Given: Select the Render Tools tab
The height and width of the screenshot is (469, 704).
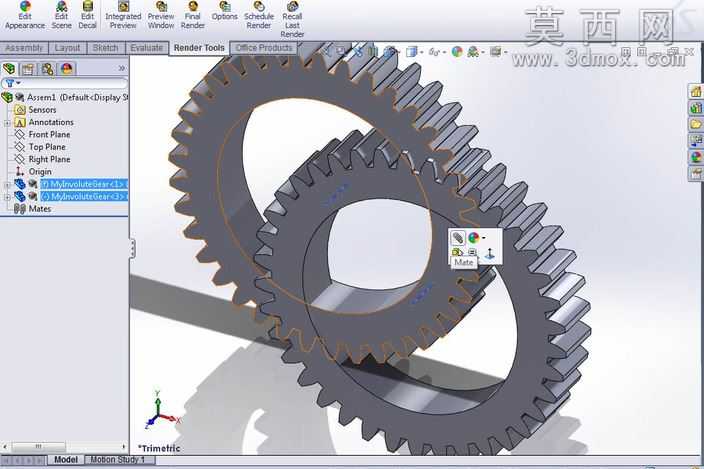Looking at the screenshot, I should 199,48.
